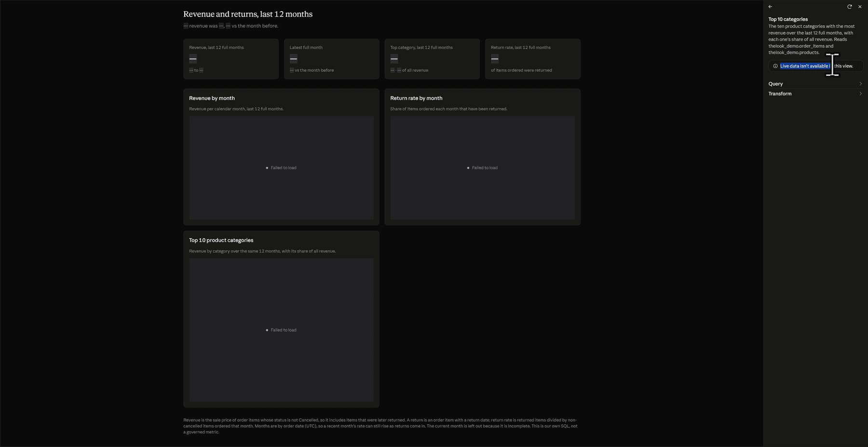Click the Transform section chevron arrow
This screenshot has height=447, width=868.
[860, 94]
